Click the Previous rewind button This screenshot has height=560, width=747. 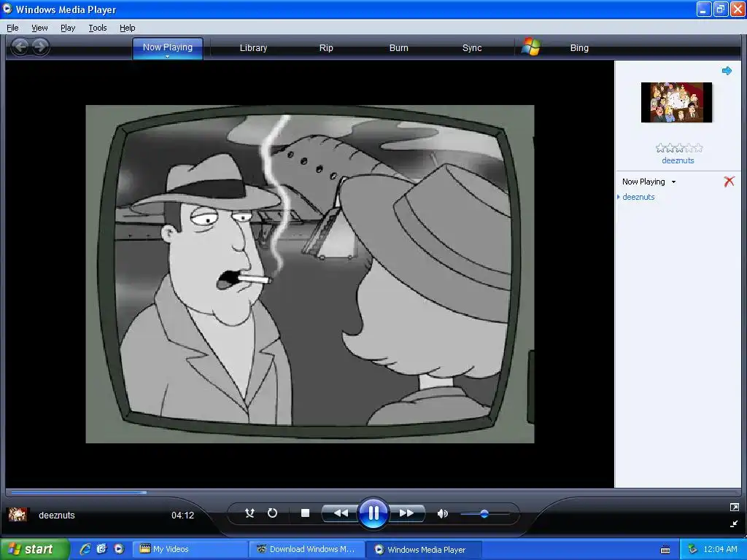pos(340,513)
